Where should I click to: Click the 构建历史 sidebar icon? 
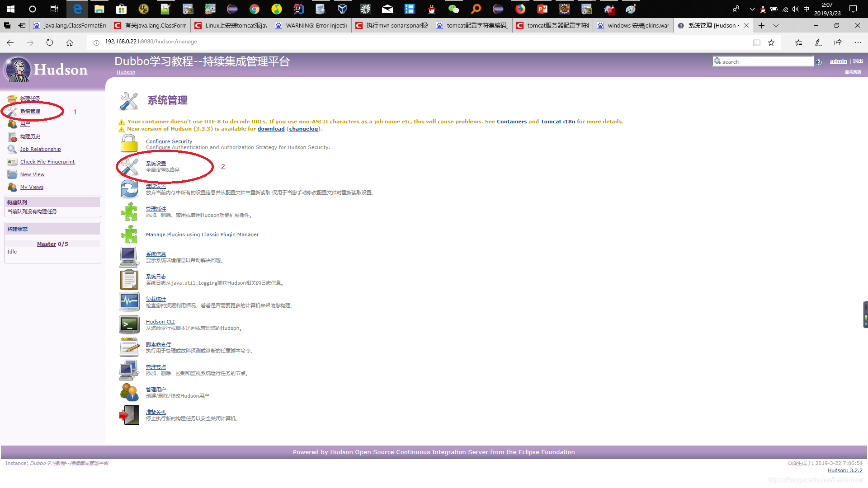point(12,136)
